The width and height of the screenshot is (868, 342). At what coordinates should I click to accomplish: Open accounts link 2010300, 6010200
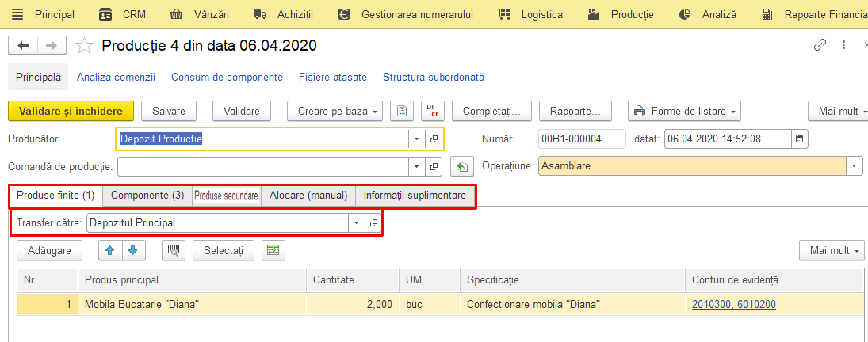tap(733, 304)
